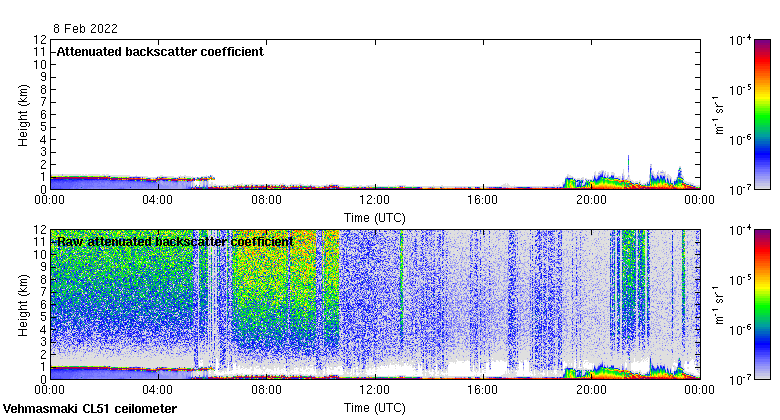This screenshot has width=780, height=420.
Task: Click the '8 Feb 2022' date label
Action: tap(86, 29)
